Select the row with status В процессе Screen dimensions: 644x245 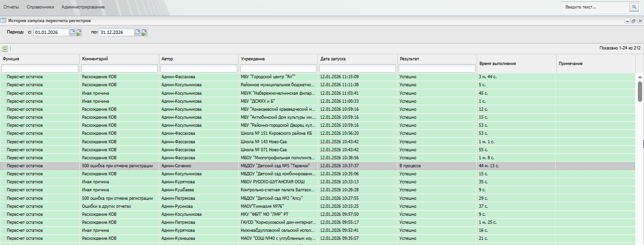(x=318, y=166)
